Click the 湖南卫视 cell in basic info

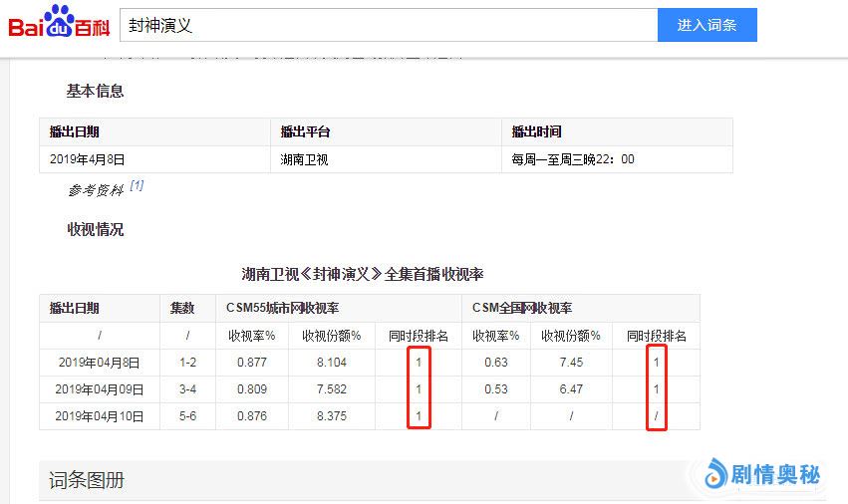[x=305, y=158]
